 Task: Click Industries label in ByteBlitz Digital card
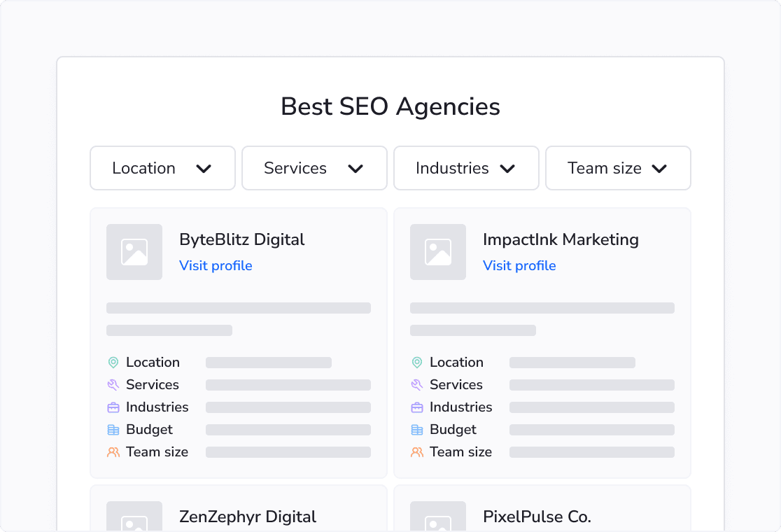tap(157, 407)
